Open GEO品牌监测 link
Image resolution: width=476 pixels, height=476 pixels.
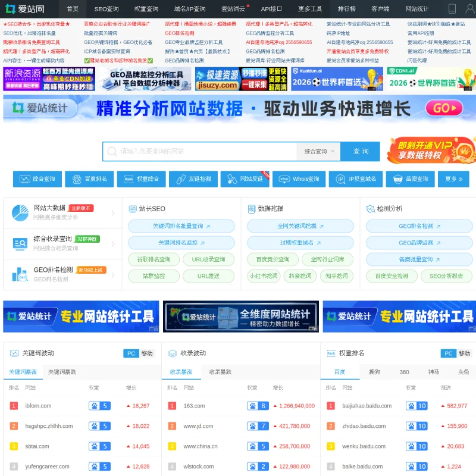coord(419,243)
